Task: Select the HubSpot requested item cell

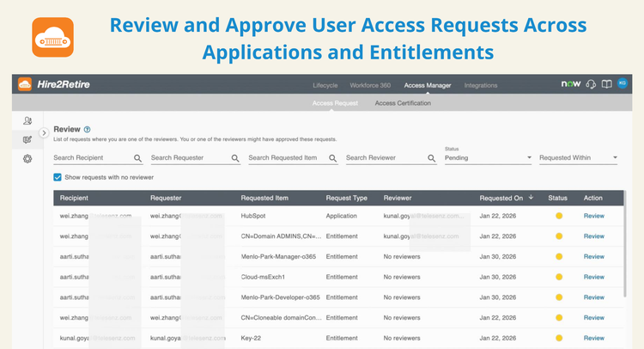Action: 253,216
